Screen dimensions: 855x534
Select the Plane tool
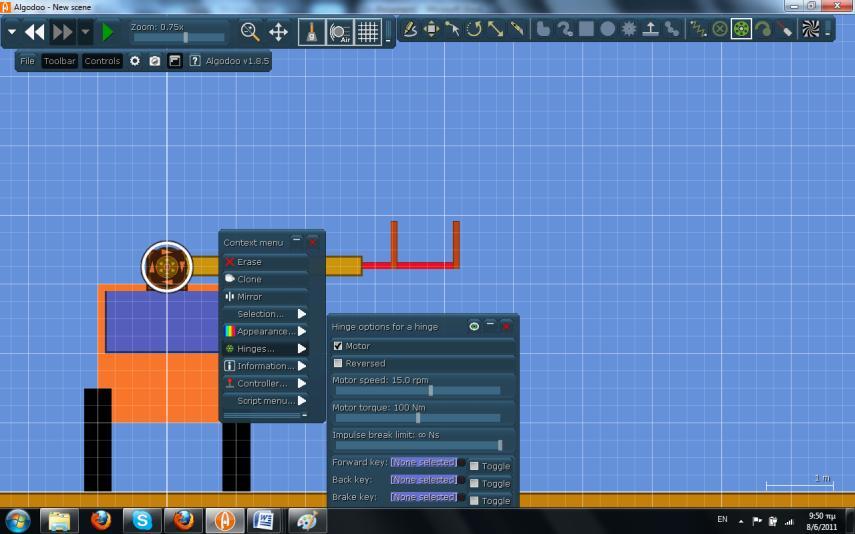tap(650, 29)
